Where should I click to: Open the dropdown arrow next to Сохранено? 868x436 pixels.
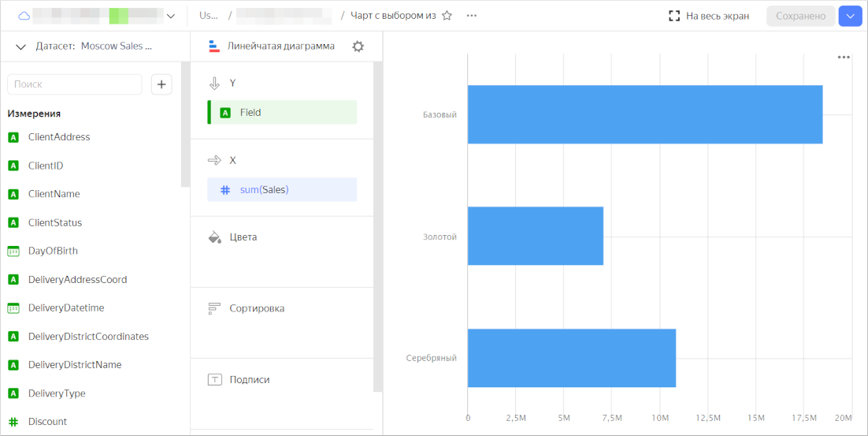tap(850, 16)
